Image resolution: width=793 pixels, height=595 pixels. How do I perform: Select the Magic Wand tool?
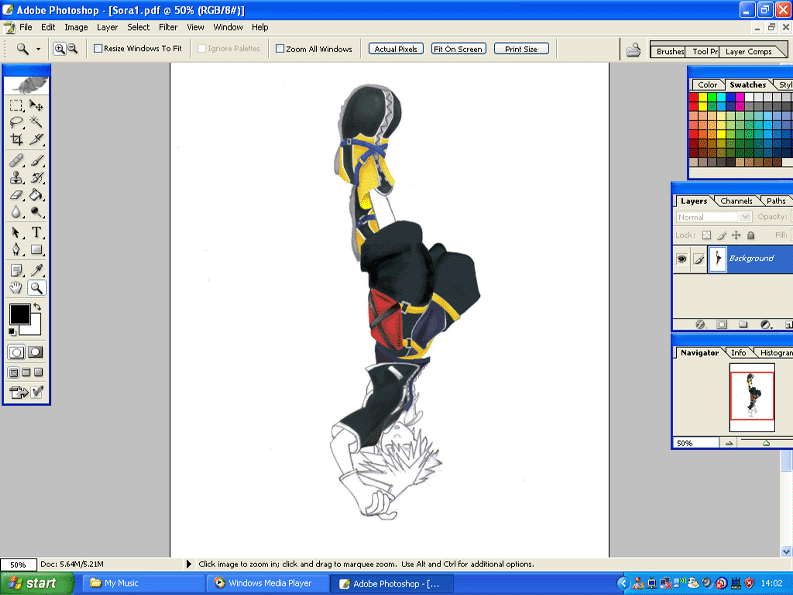tap(36, 122)
